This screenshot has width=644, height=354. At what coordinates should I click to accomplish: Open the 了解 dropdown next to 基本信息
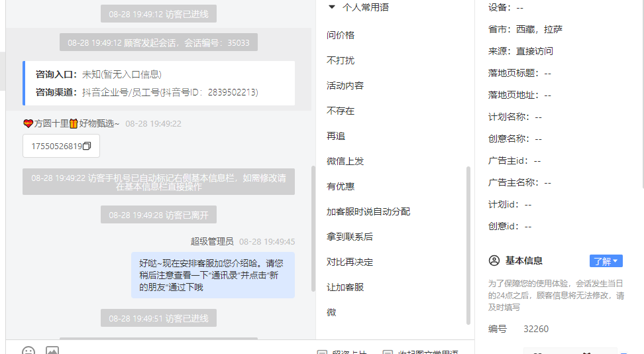pyautogui.click(x=606, y=261)
